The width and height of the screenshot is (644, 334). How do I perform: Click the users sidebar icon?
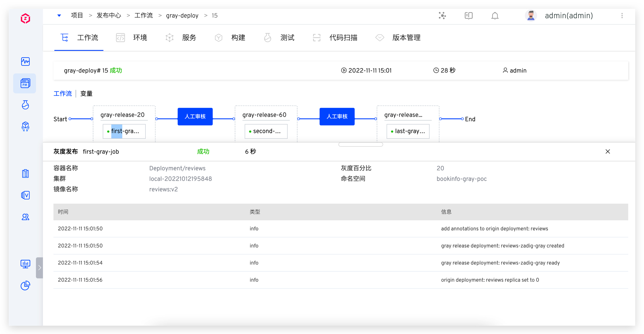coord(25,217)
